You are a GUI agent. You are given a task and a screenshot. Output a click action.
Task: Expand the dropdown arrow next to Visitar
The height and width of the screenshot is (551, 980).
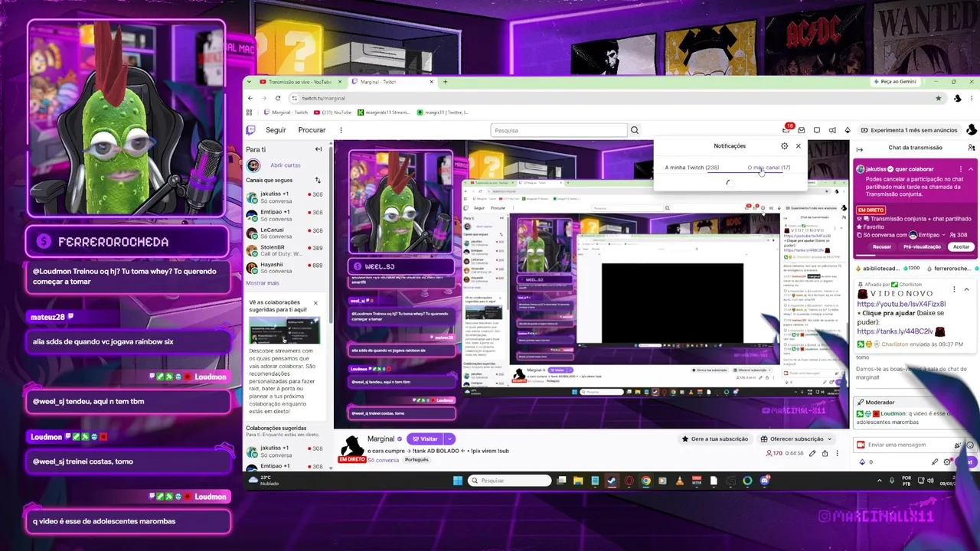[449, 439]
